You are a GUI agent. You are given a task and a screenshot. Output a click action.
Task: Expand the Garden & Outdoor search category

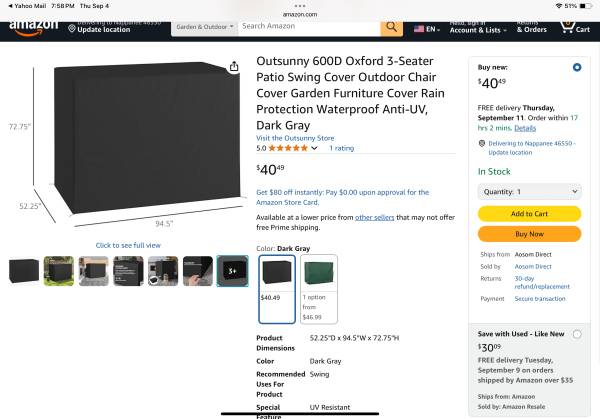coord(204,27)
